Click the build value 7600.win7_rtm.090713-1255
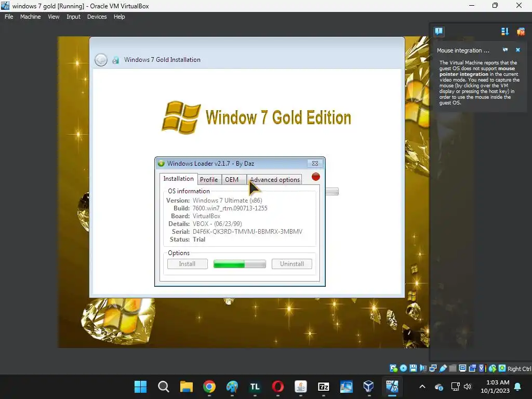532x399 pixels. [x=230, y=208]
